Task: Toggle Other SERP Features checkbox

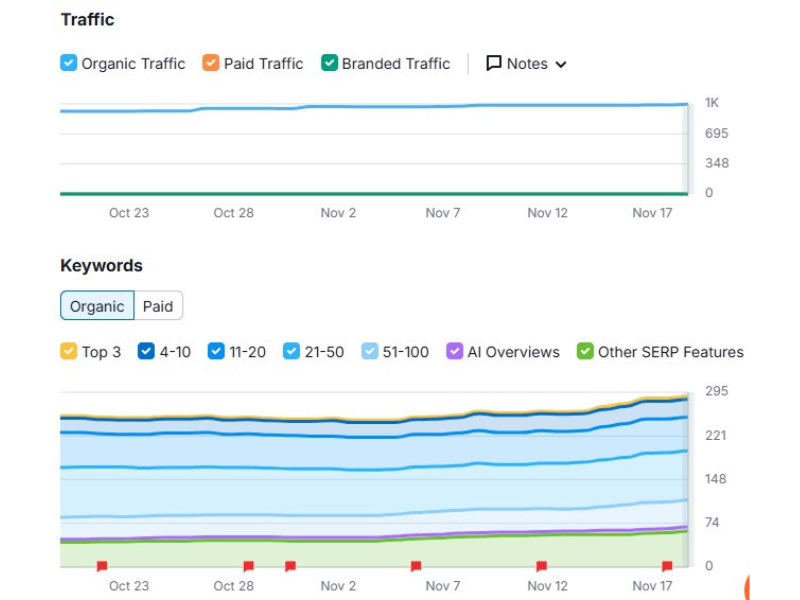Action: (585, 351)
